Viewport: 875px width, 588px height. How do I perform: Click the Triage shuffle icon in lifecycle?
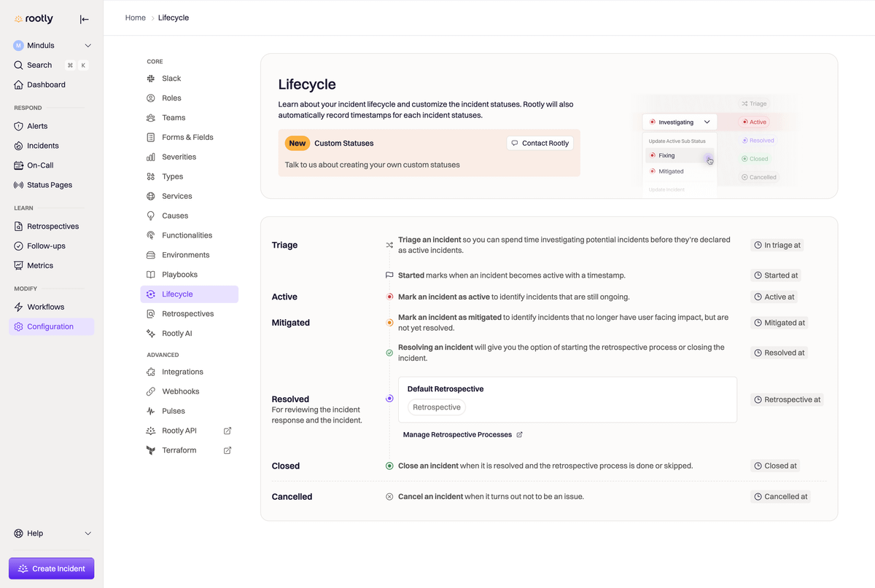(389, 246)
